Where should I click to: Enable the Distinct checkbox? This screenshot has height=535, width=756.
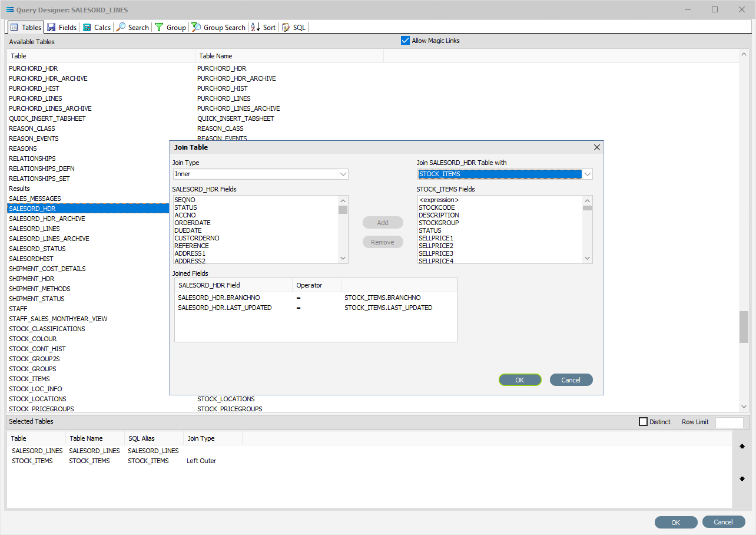pos(644,422)
